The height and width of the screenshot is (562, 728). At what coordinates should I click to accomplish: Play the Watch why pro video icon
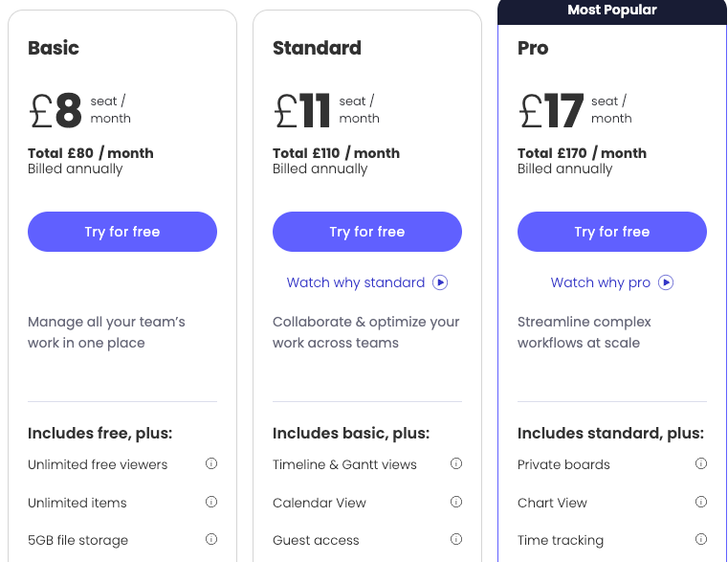[x=666, y=282]
